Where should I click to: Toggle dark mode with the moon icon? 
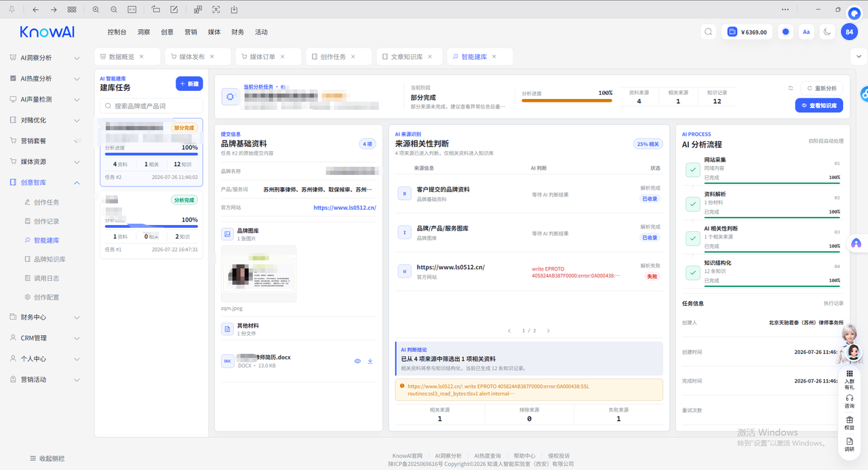pos(827,32)
